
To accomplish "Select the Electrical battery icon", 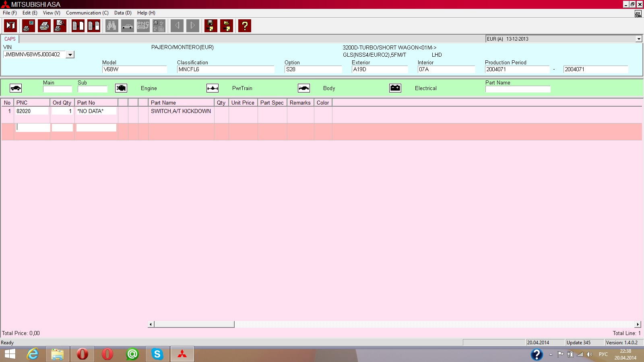I will (395, 88).
